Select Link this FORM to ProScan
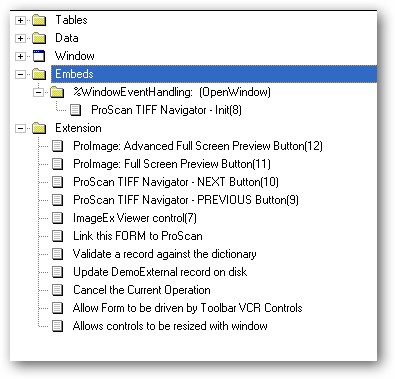Viewport: 395px width, 379px height. 138,236
